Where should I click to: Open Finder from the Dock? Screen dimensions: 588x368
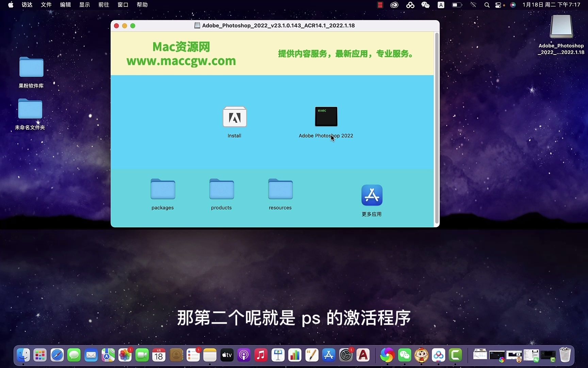coord(23,355)
